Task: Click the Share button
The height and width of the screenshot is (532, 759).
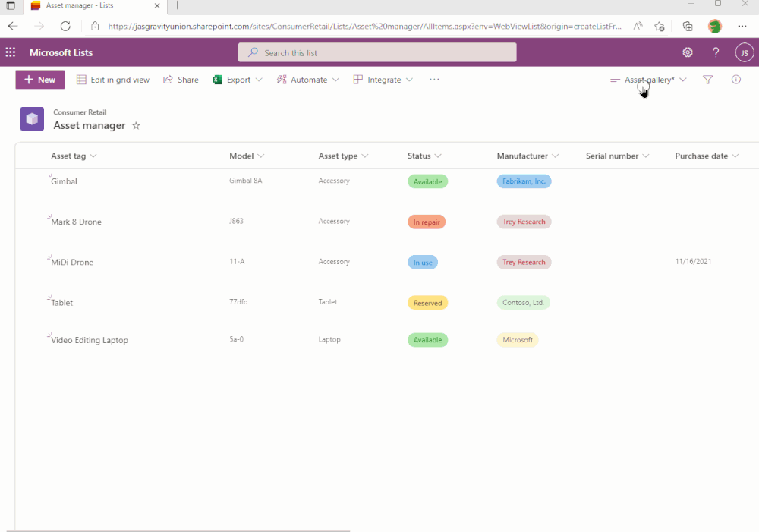Action: [181, 79]
